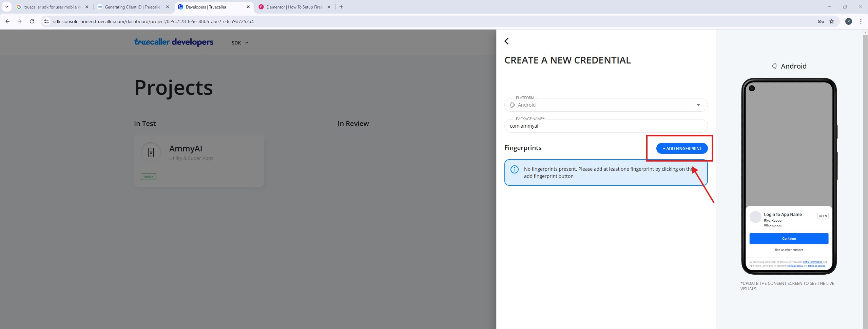Image resolution: width=868 pixels, height=329 pixels.
Task: Open the Platform Android dropdown
Action: tap(605, 105)
